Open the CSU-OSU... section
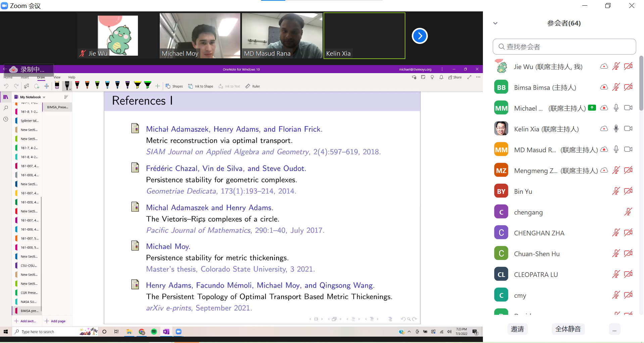Viewport: 644px width, 343px height. point(27,266)
